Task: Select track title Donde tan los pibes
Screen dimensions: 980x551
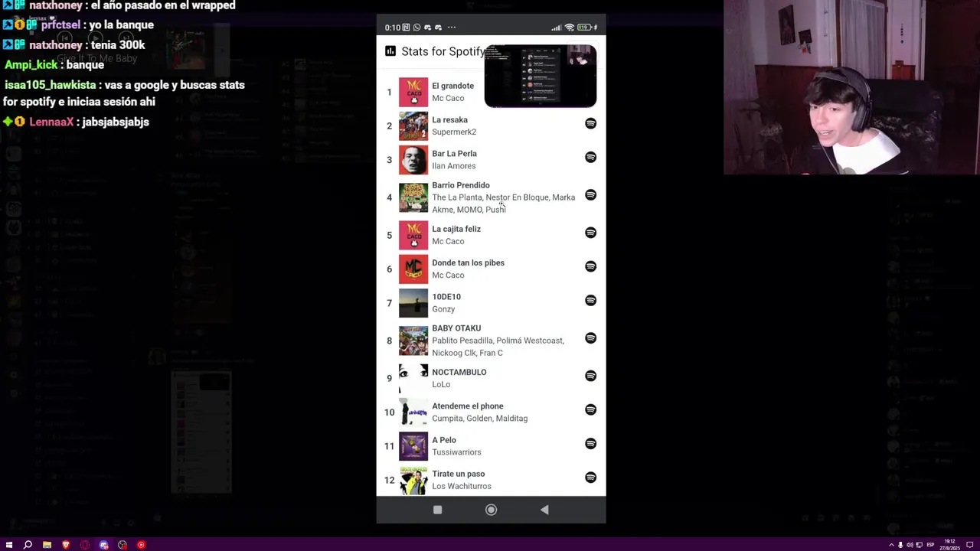Action: 468,262
